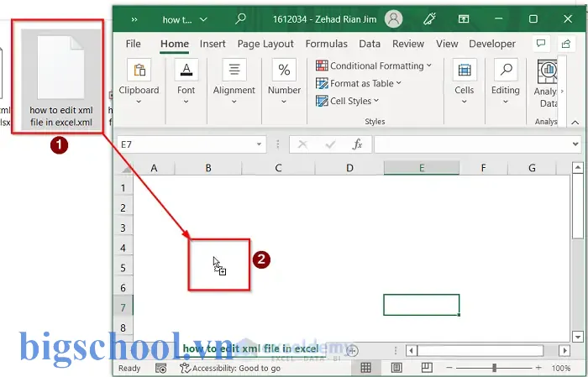The image size is (588, 377).
Task: Switch to the View tab
Action: 447,44
